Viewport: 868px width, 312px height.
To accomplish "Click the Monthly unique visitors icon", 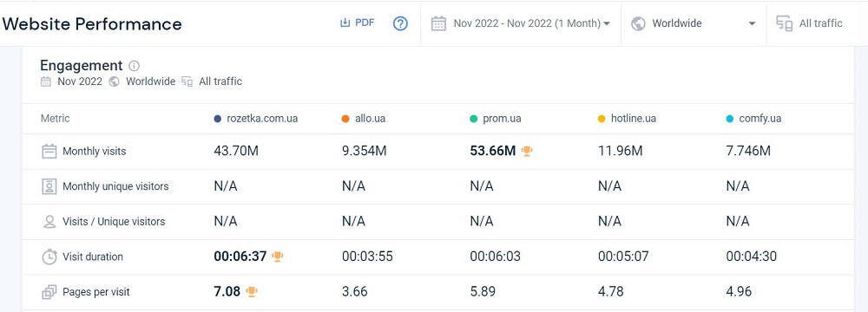I will 49,186.
